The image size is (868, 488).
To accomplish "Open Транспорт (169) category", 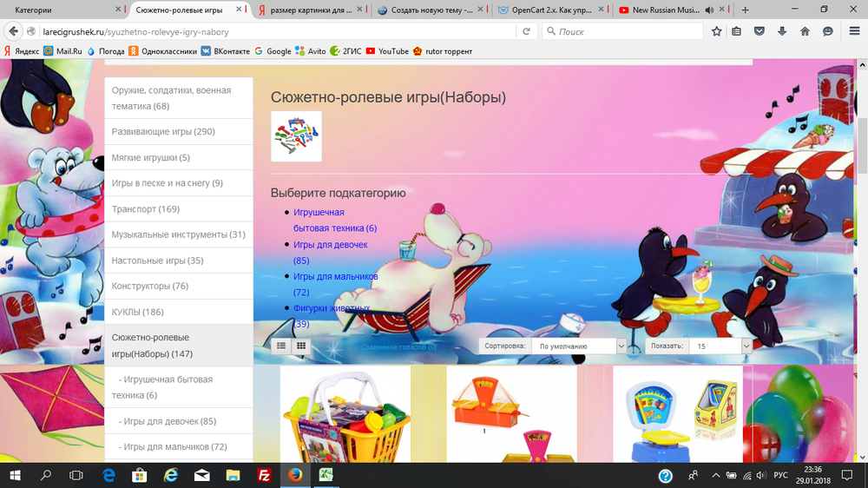I will (179, 208).
